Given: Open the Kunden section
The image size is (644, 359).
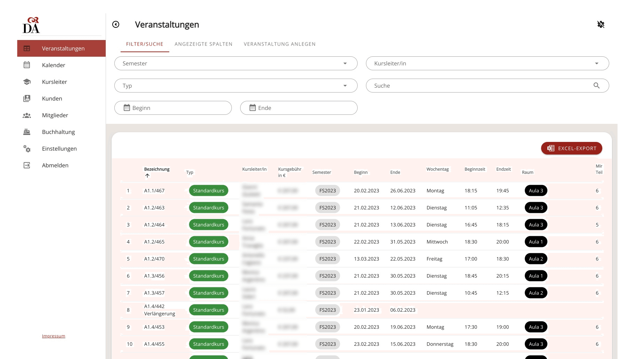Looking at the screenshot, I should 52,98.
